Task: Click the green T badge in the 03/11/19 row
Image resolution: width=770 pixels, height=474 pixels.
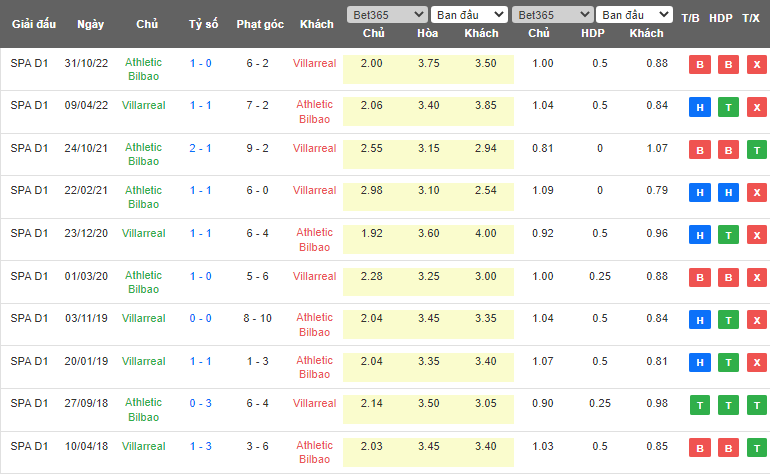Action: coord(728,320)
